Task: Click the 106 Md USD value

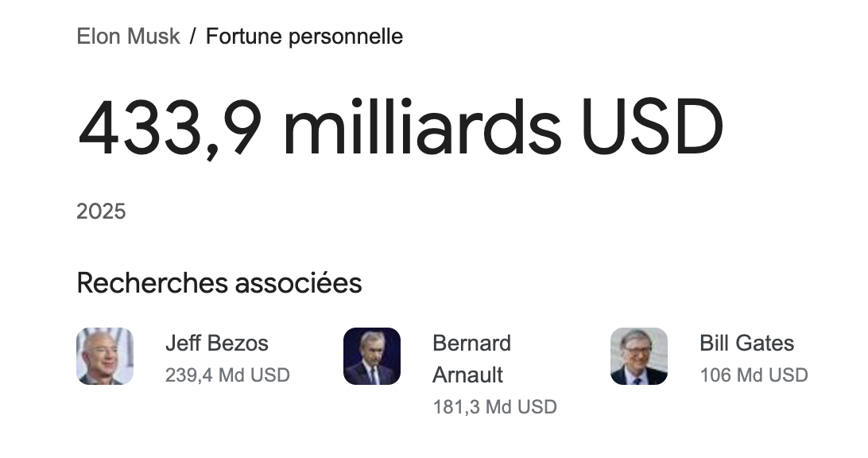Action: (754, 375)
